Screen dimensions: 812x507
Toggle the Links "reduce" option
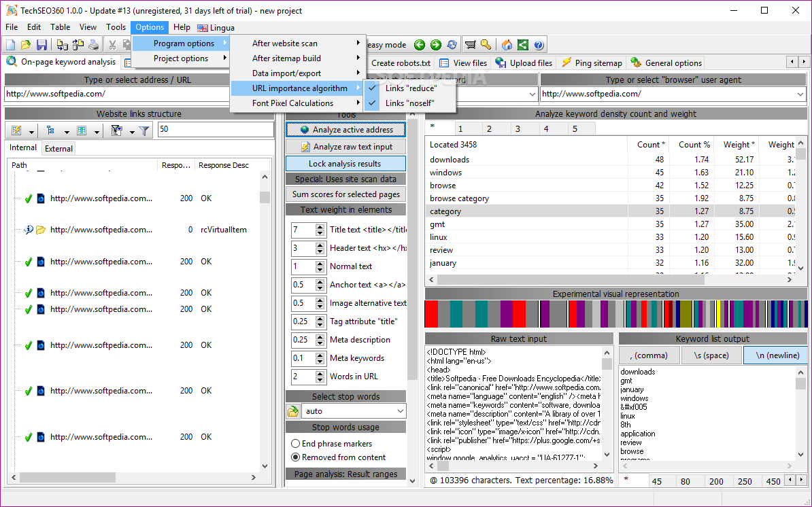point(410,88)
